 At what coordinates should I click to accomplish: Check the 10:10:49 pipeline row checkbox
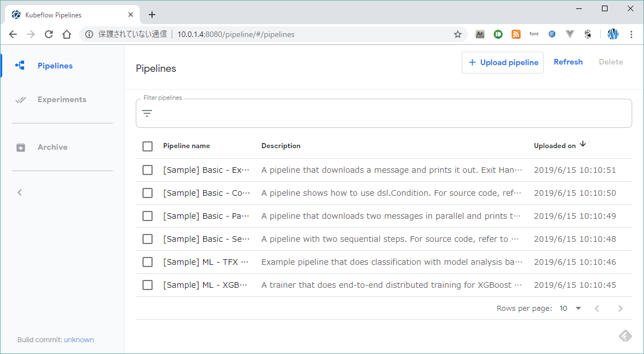(148, 216)
